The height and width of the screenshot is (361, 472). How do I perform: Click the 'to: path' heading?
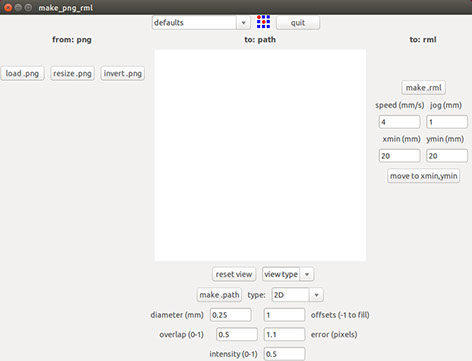260,40
